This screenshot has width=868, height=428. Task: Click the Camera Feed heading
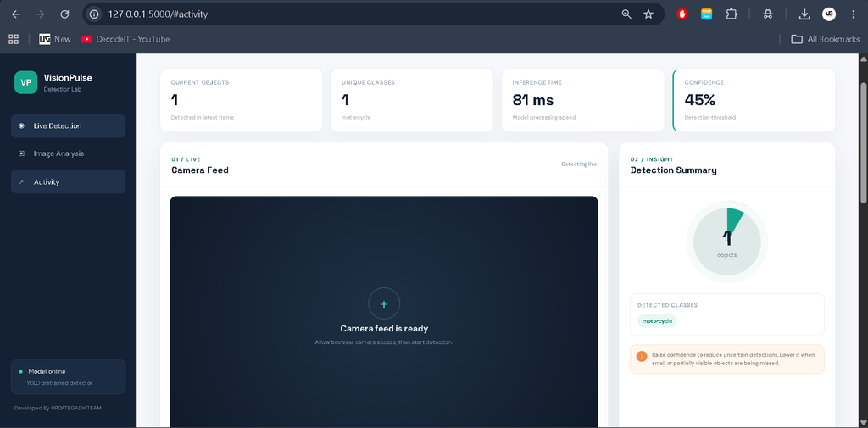point(200,170)
